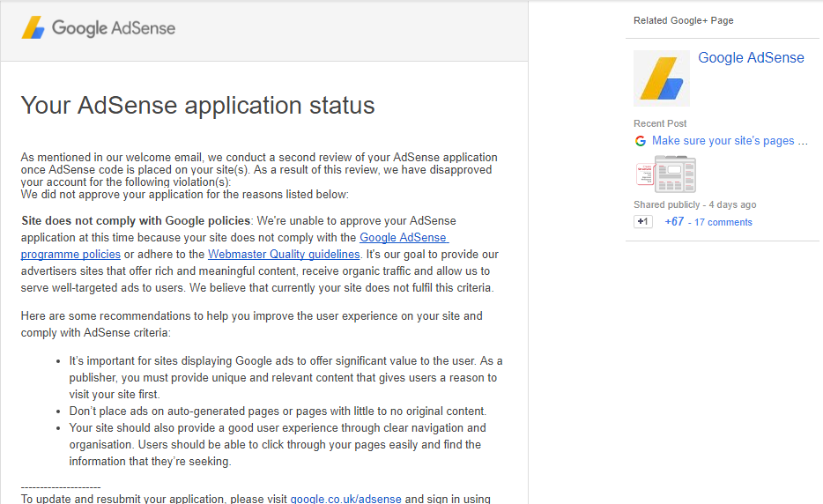Click the +67 count on the post

click(x=674, y=222)
